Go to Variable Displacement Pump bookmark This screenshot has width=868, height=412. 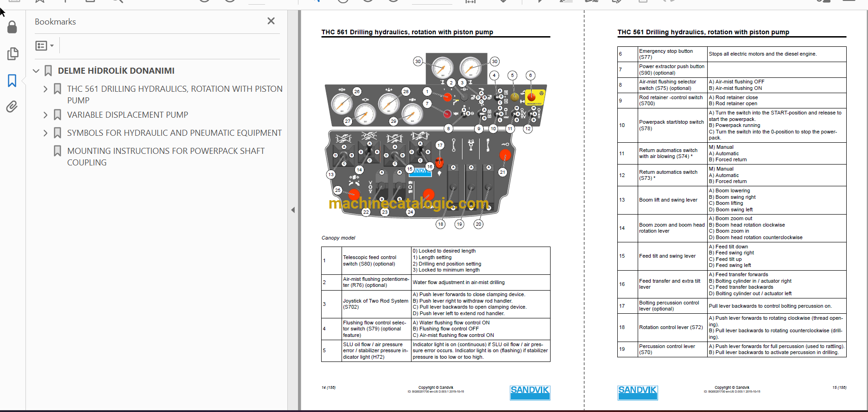[x=127, y=115]
